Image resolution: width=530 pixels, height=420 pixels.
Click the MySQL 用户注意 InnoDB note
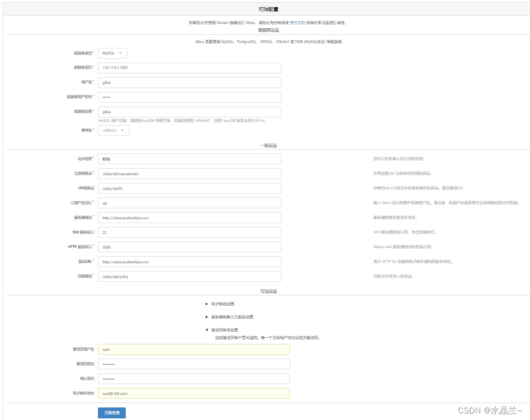pyautogui.click(x=182, y=121)
